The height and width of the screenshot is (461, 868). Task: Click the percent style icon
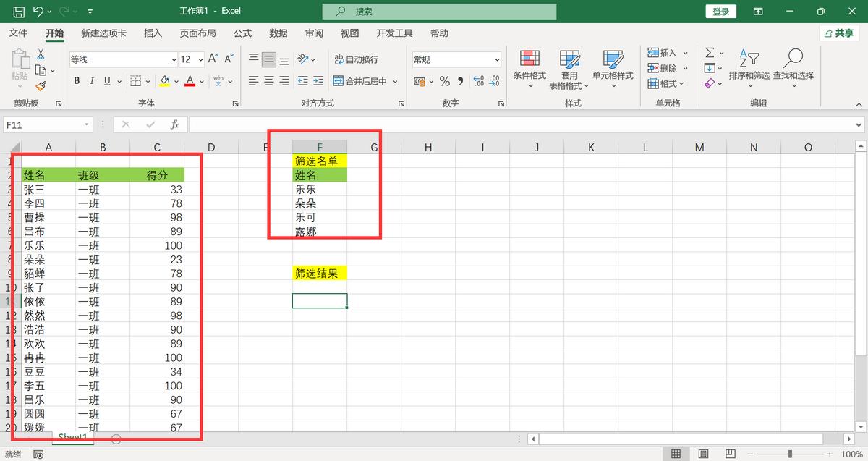444,81
